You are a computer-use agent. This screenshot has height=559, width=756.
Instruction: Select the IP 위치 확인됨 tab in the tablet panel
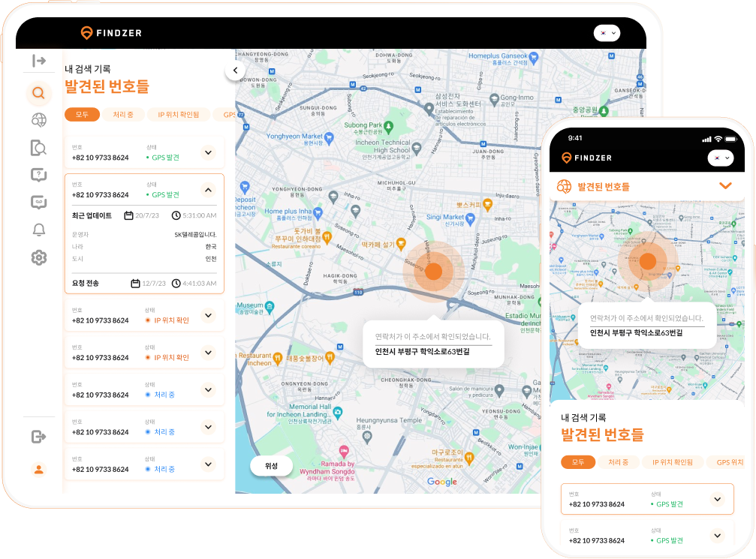tap(178, 115)
